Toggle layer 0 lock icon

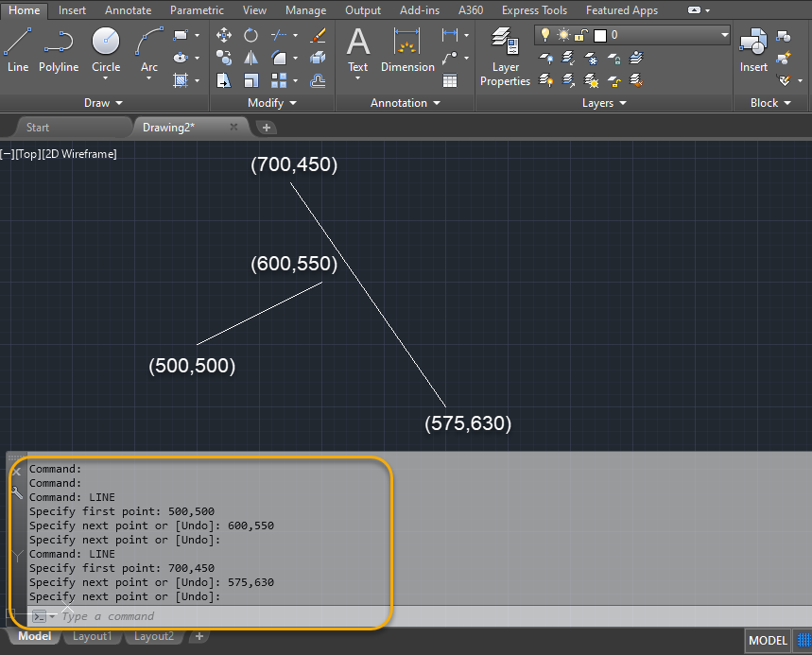point(581,35)
